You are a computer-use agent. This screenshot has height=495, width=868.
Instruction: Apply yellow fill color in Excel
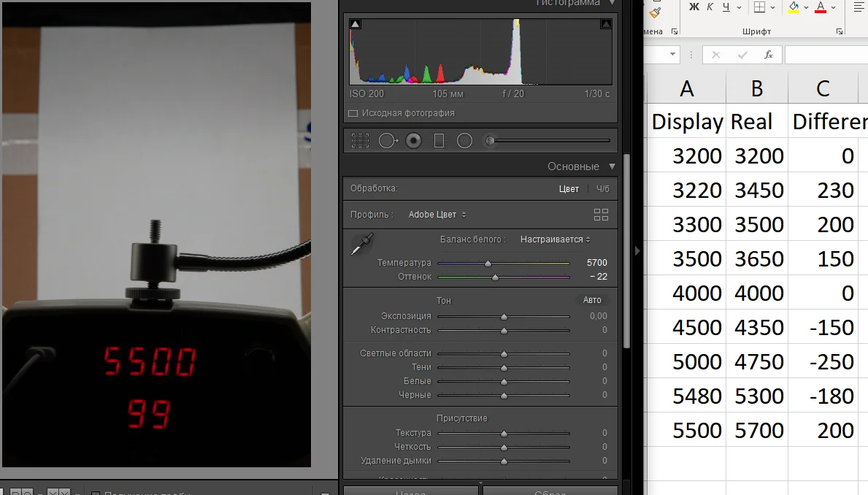(x=794, y=7)
